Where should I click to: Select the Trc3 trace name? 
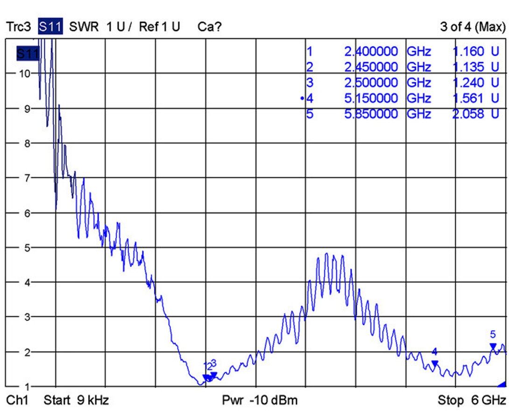[x=19, y=27]
